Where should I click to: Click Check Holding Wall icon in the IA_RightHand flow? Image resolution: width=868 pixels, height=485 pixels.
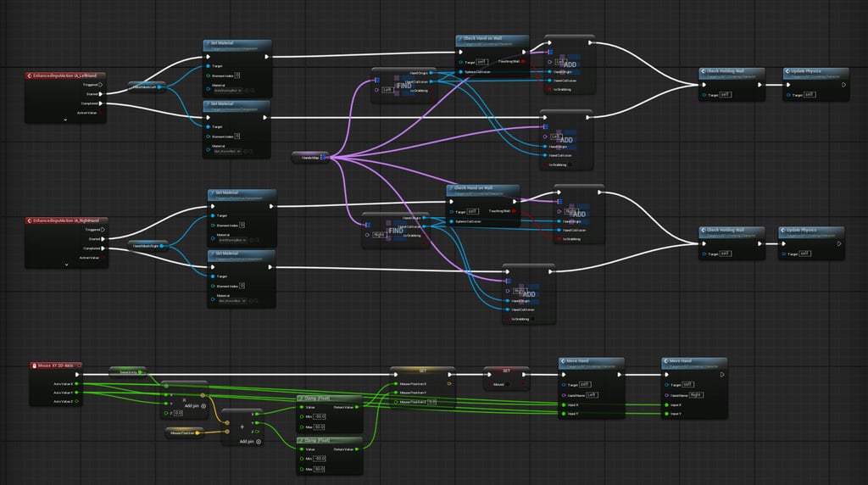703,230
